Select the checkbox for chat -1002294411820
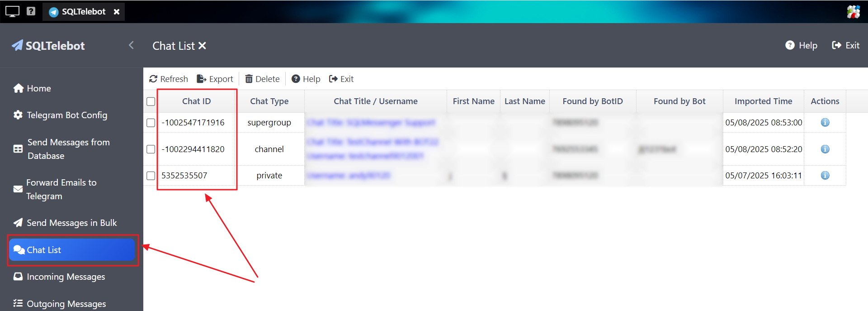Screen dimensions: 868x311 click(151, 149)
